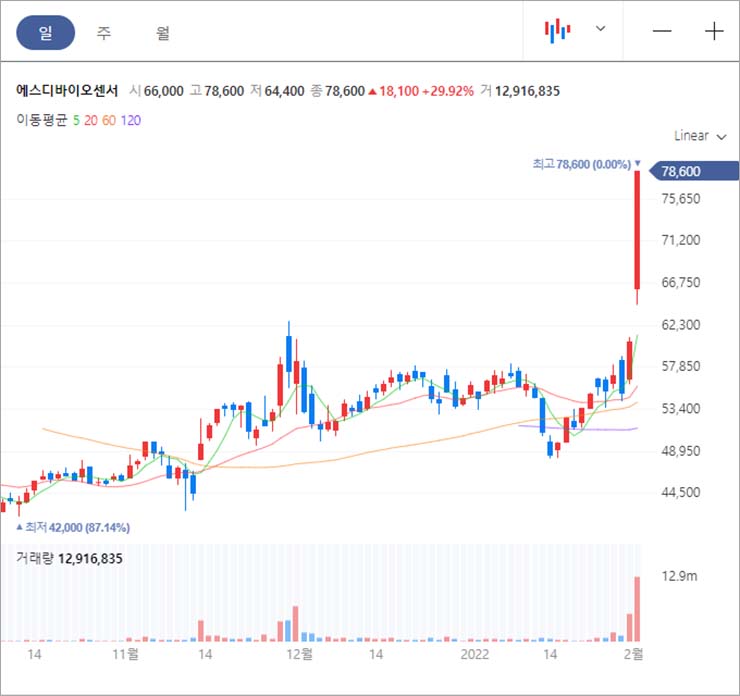Toggle the 120-day moving average
This screenshot has width=740, height=696.
coord(131,120)
